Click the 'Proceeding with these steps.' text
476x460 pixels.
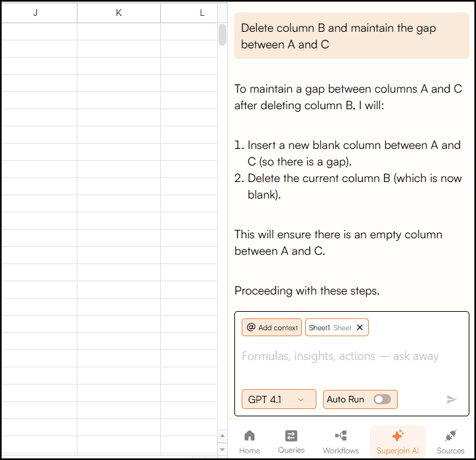click(307, 291)
